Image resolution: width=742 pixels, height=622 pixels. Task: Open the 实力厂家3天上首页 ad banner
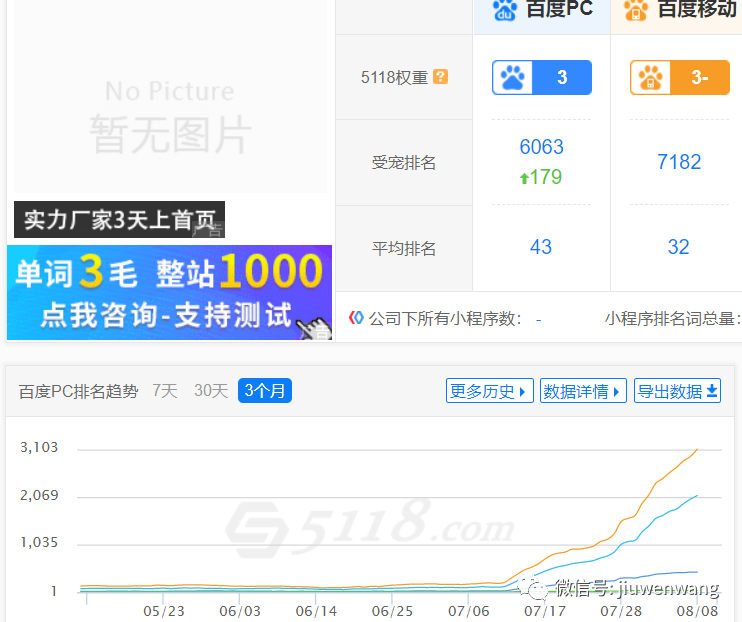coord(119,220)
